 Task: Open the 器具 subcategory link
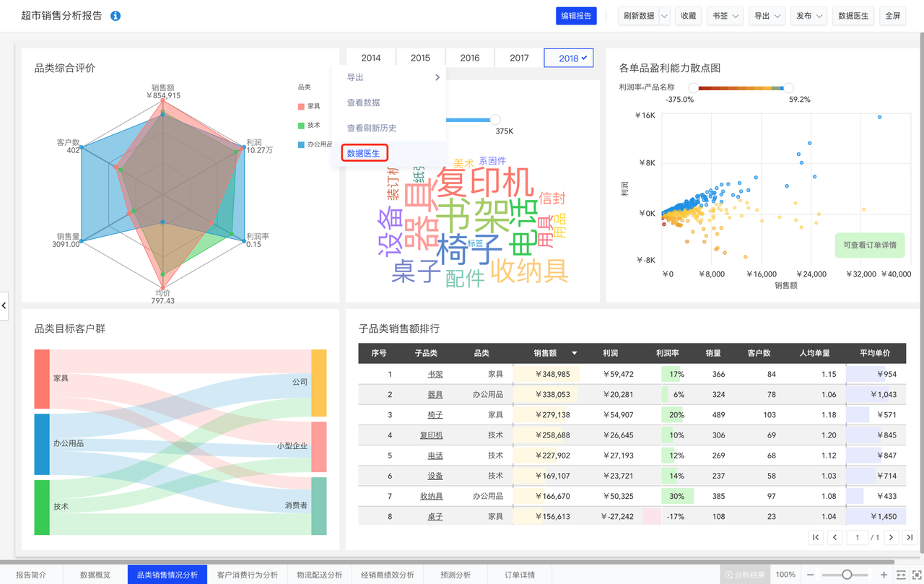click(435, 394)
